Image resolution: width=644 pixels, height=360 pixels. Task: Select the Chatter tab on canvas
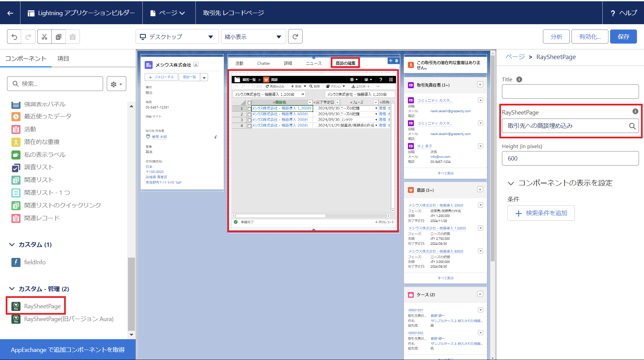point(264,63)
